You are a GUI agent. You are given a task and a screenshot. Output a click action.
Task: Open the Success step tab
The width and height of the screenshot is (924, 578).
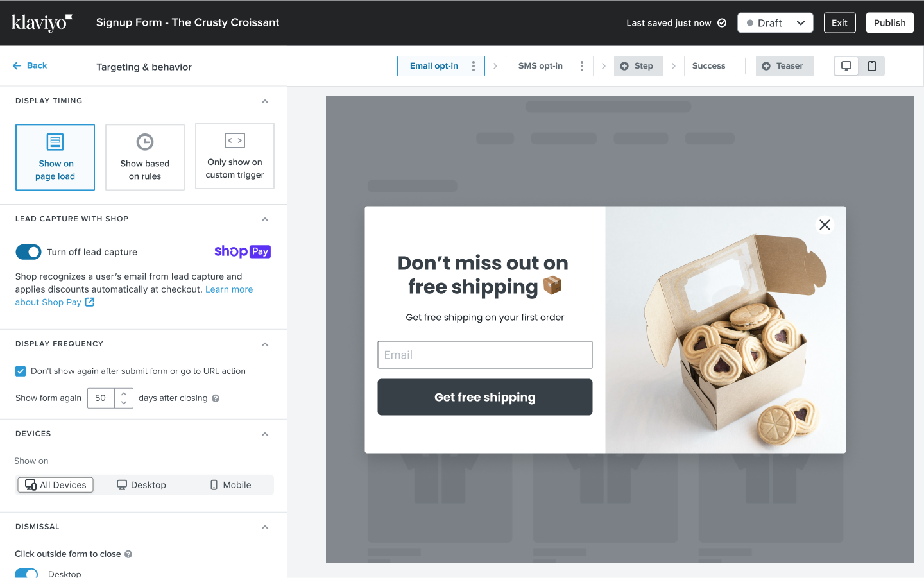(709, 66)
